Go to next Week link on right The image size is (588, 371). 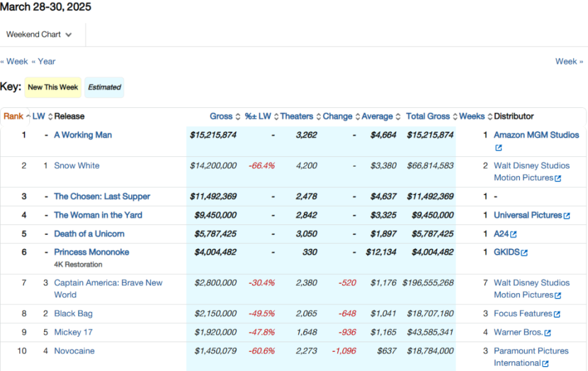click(568, 61)
